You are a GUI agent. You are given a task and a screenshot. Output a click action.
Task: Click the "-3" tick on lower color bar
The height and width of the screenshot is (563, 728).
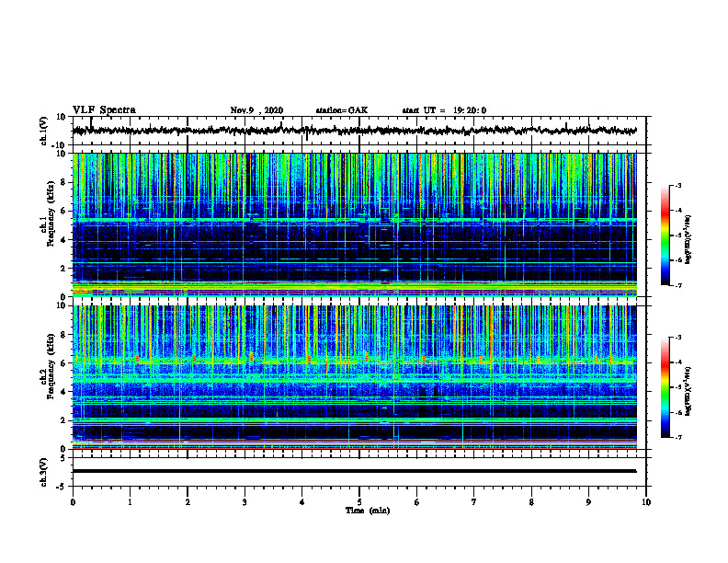click(677, 338)
